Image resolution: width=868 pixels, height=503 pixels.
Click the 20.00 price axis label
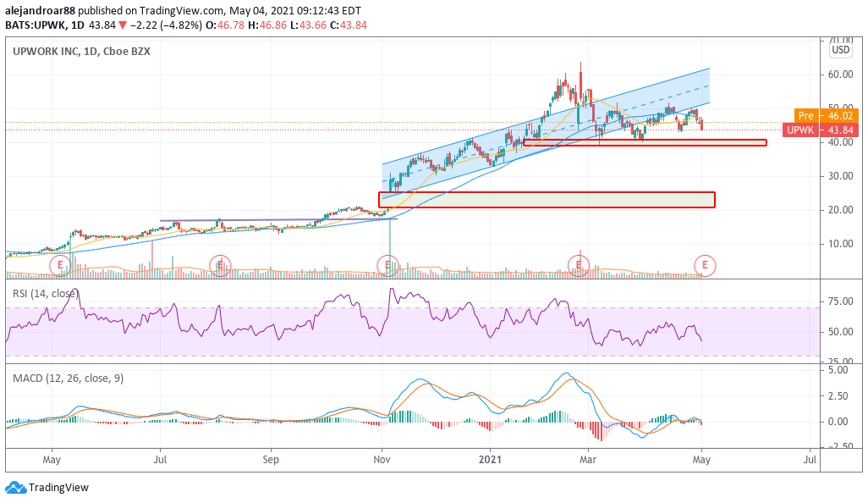[x=840, y=210]
